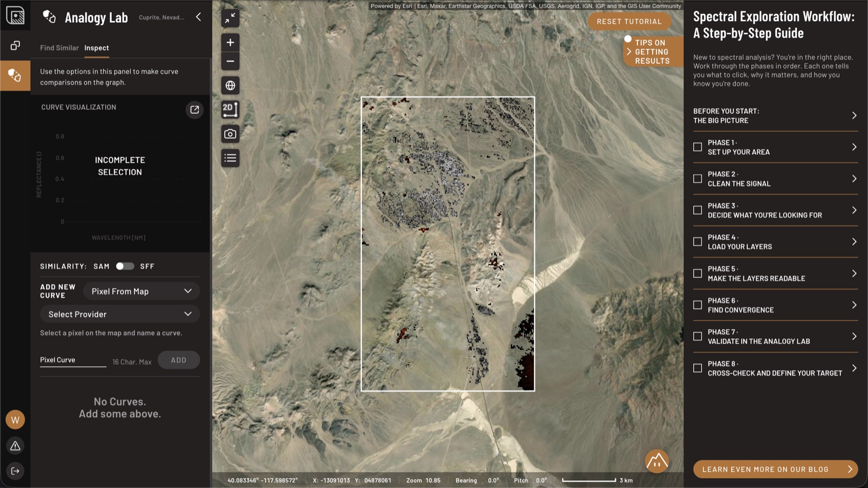Open the map layers icon in sidebar
868x488 pixels.
[15, 15]
